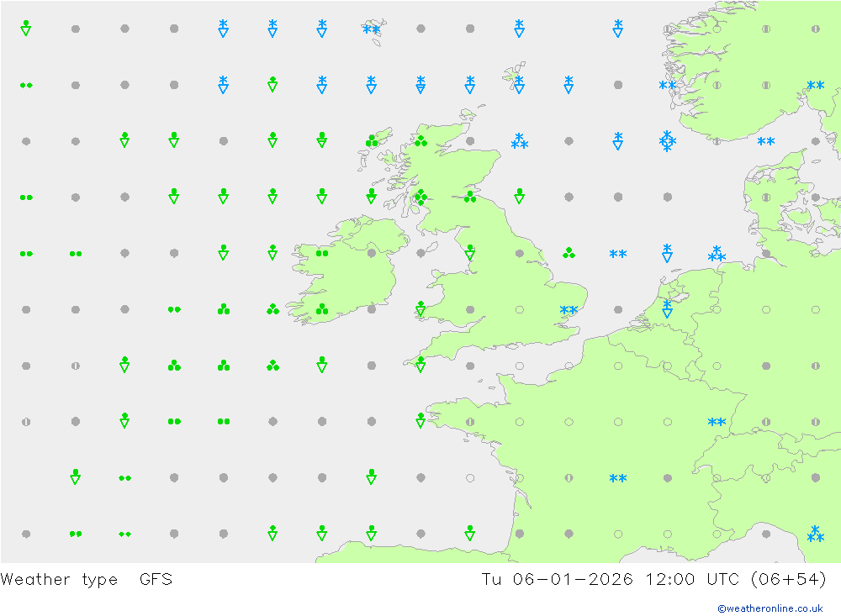Click the snow shower symbol over the Netherlands
The width and height of the screenshot is (841, 616).
click(667, 308)
